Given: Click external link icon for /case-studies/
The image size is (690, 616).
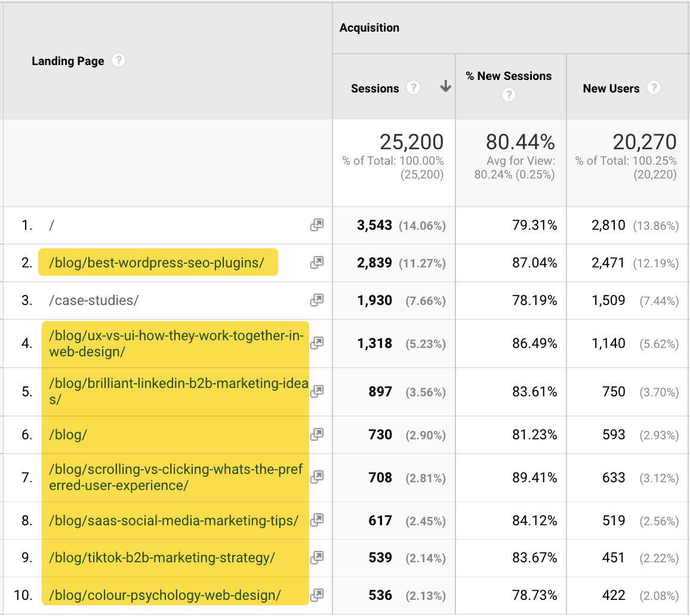Looking at the screenshot, I should point(316,300).
